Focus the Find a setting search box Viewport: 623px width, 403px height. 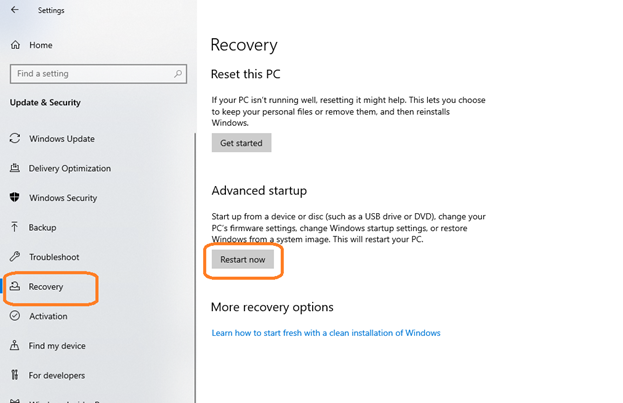pos(90,74)
